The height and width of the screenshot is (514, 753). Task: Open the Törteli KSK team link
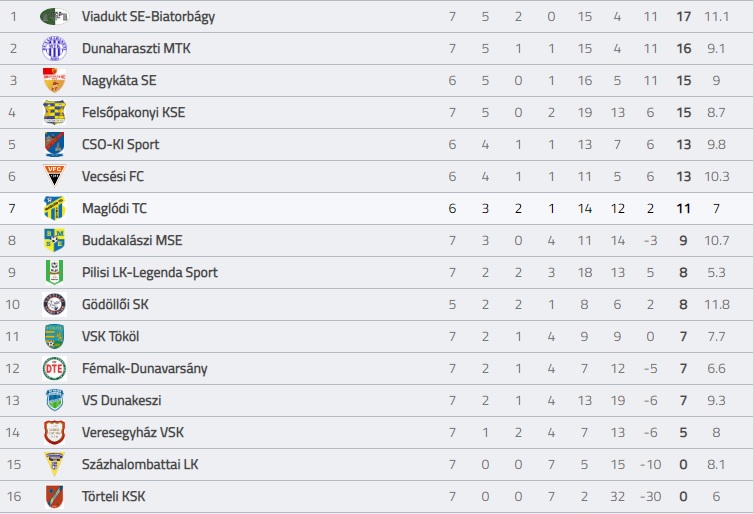[x=113, y=496]
